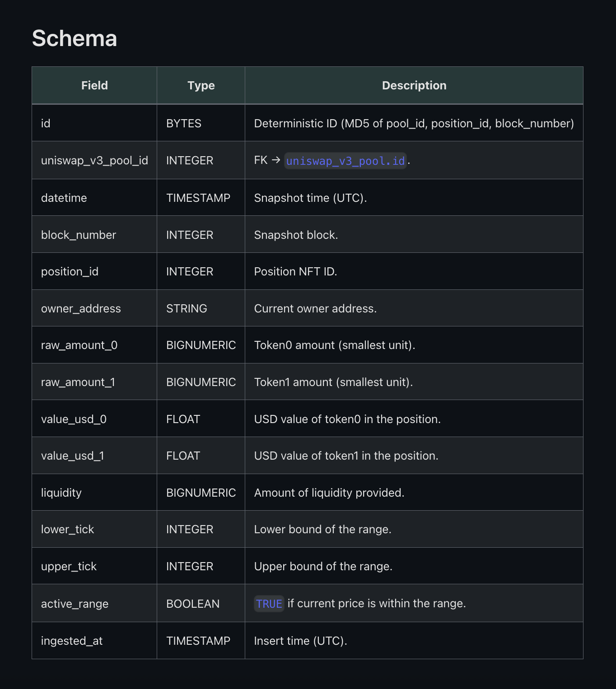Click the block_number field name
The width and height of the screenshot is (616, 689).
click(x=79, y=235)
